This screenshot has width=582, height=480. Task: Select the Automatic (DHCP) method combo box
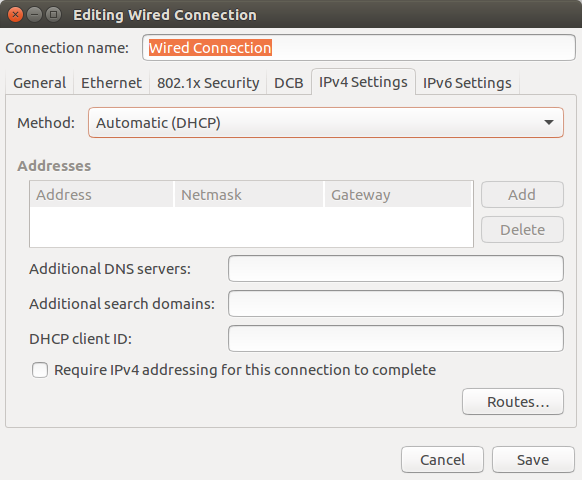326,123
